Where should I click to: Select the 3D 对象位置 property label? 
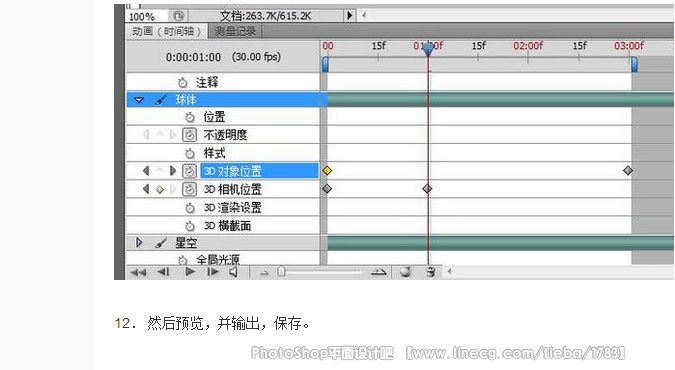232,171
